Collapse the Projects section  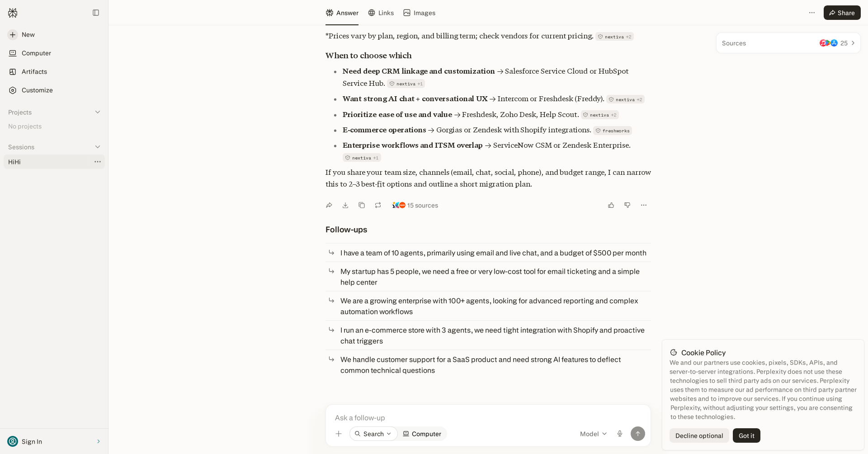point(98,112)
